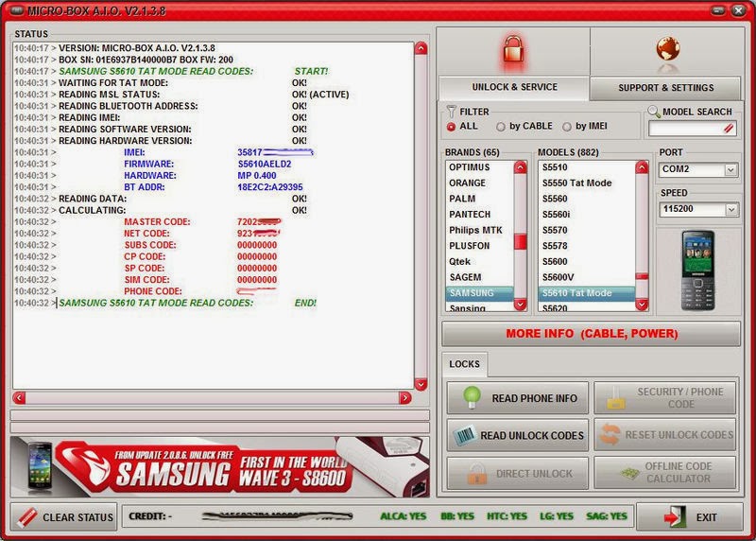Click the green bulb icon on Read Phone Info
Screen dimensions: 756x541
click(472, 397)
